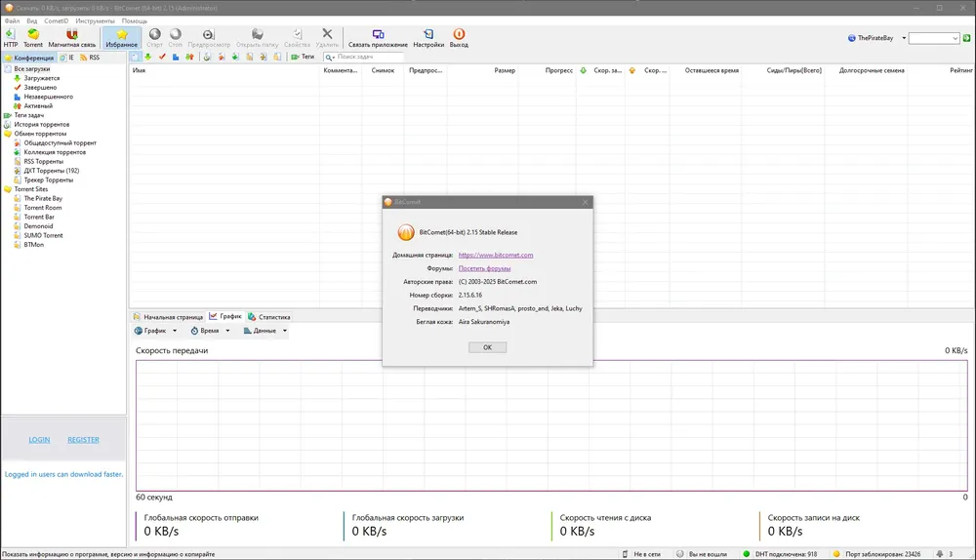976x560 pixels.
Task: Select История торрентов in sidebar
Action: pyautogui.click(x=42, y=125)
